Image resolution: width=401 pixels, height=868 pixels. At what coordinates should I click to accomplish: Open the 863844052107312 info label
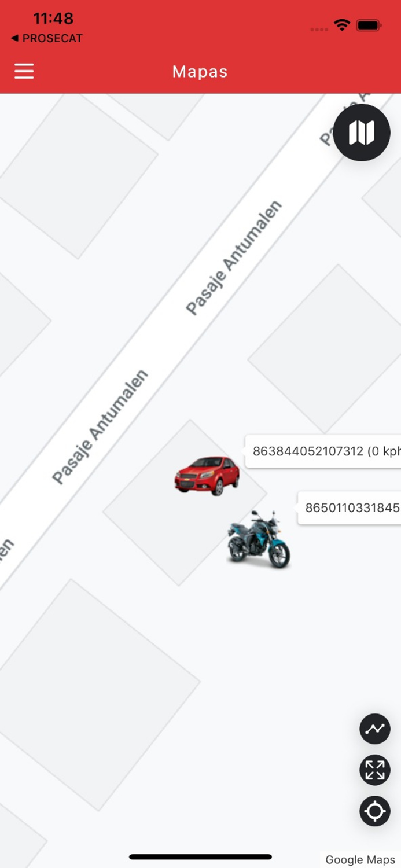(x=323, y=451)
